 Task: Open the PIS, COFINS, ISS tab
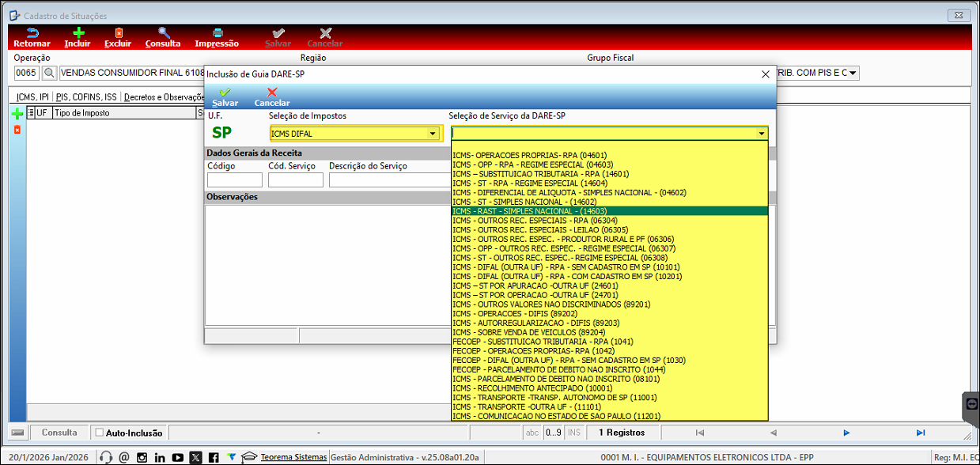(85, 97)
